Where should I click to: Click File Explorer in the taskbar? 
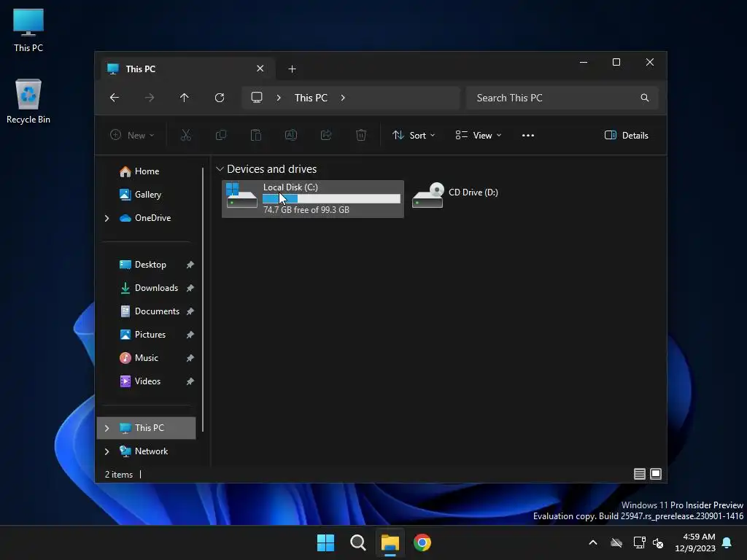[x=390, y=542]
